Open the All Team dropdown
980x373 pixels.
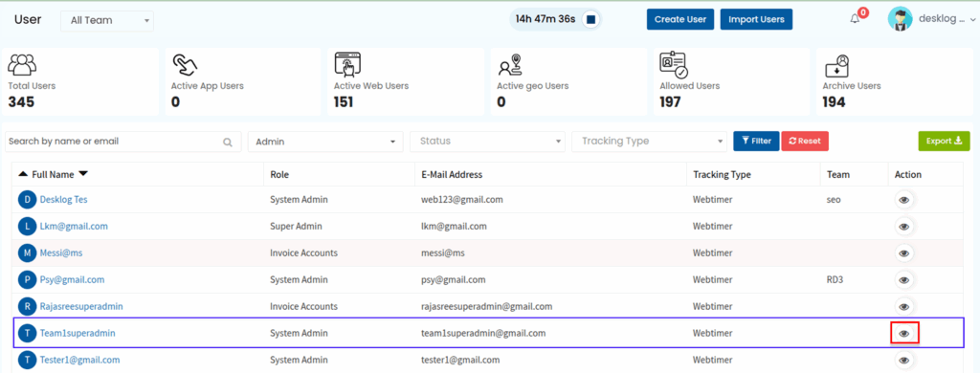(107, 21)
